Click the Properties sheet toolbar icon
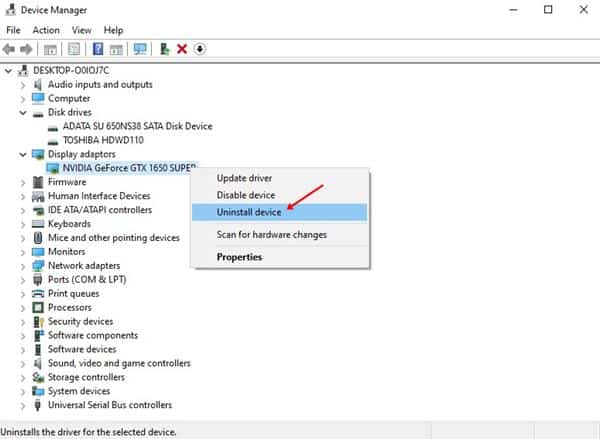600x439 pixels. pyautogui.click(x=74, y=49)
